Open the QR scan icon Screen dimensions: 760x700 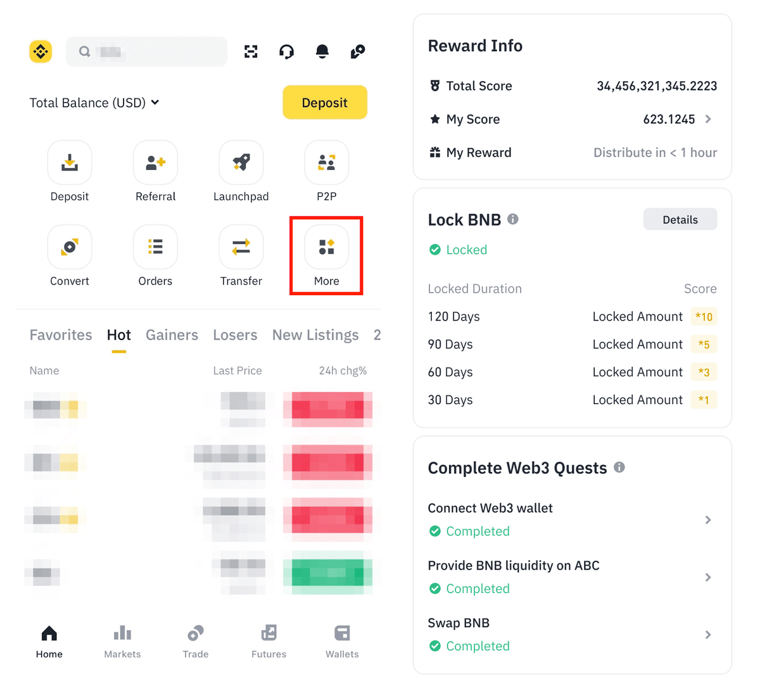(251, 51)
